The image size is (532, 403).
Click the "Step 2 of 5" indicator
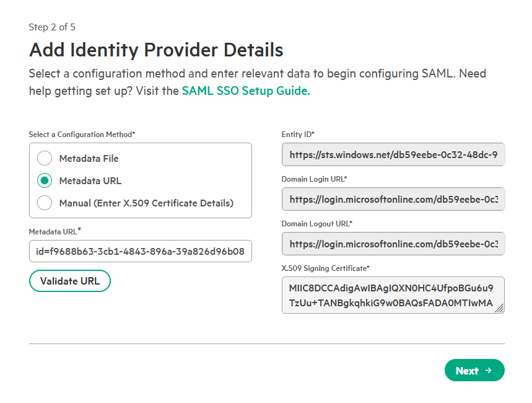(52, 27)
